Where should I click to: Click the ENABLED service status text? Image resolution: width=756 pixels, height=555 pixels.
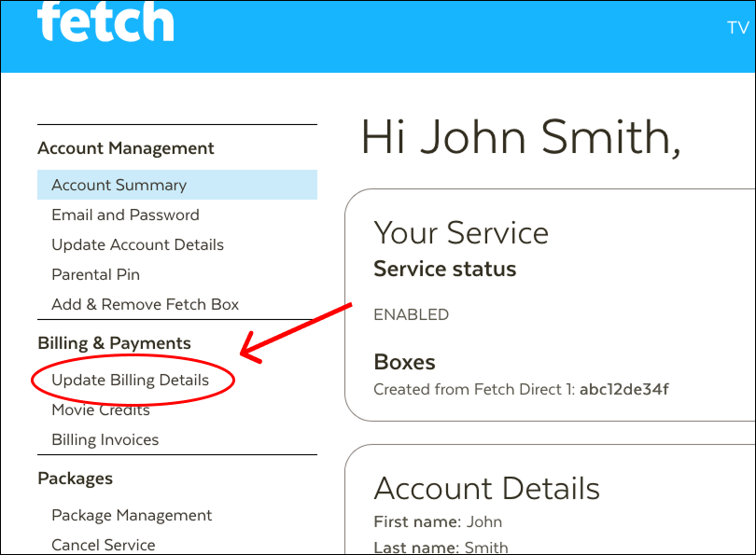pyautogui.click(x=412, y=314)
